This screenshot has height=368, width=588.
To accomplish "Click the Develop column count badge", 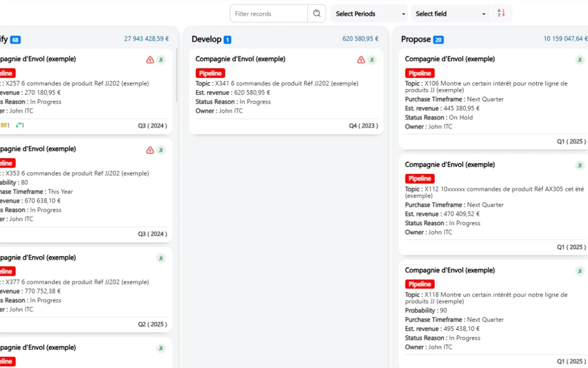I will point(227,40).
